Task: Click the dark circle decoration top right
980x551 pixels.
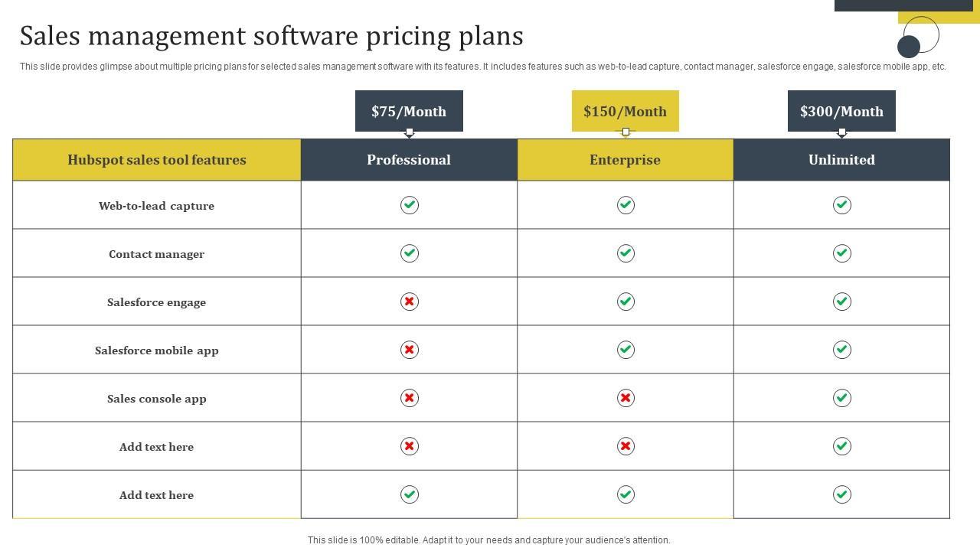Action: [x=909, y=47]
